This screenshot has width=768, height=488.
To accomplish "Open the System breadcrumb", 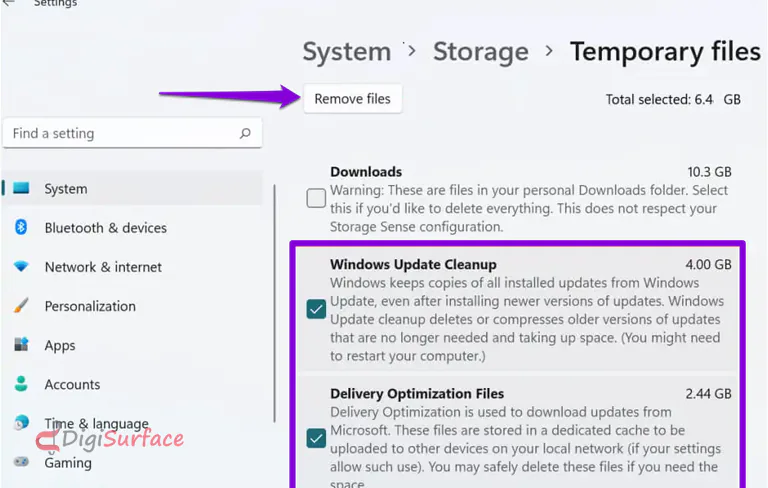I will [x=347, y=51].
